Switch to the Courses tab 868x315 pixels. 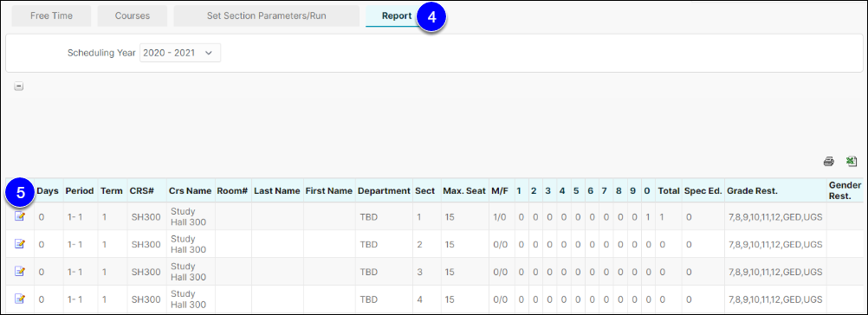coord(133,16)
